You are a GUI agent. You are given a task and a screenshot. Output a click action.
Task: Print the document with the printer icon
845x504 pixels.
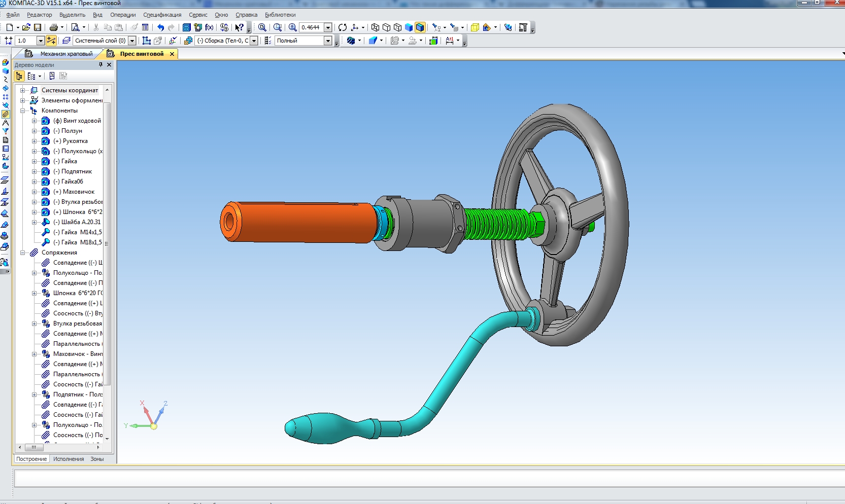(x=54, y=27)
